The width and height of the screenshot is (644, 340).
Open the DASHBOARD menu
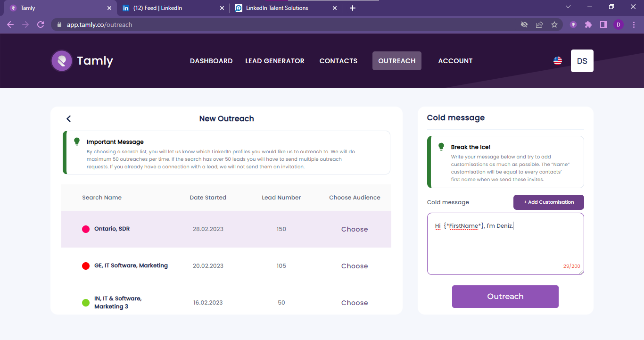pyautogui.click(x=211, y=61)
